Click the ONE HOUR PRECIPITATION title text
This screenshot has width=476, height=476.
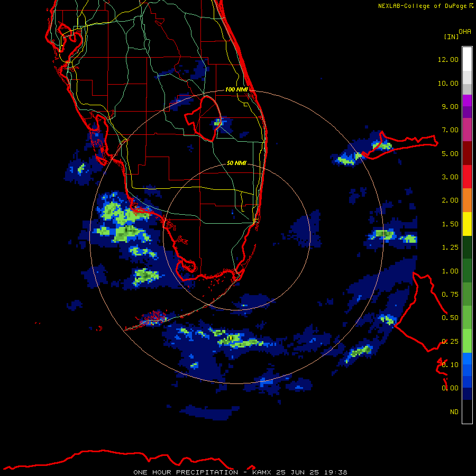186,472
